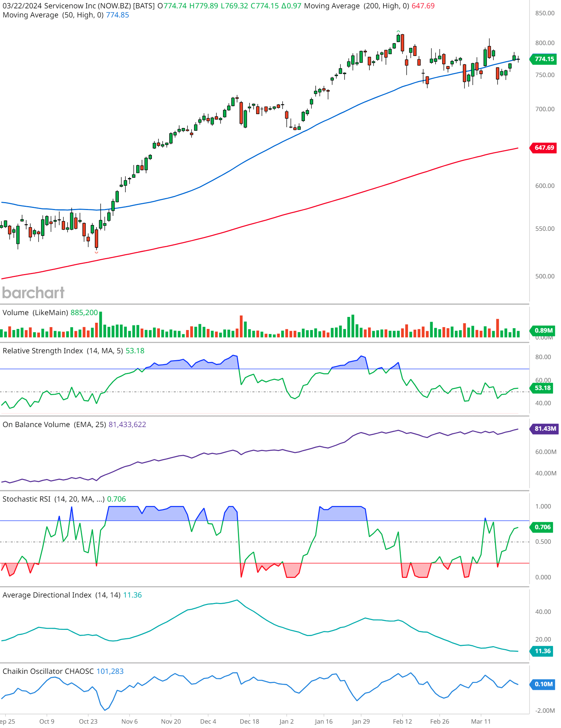Click the Jan 29 date axis label
The height and width of the screenshot is (728, 561).
click(x=361, y=721)
